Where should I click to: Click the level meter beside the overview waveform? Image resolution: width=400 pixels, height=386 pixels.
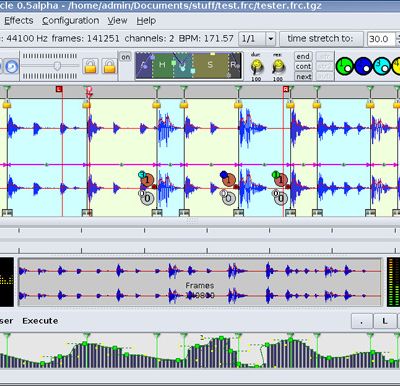point(393,282)
